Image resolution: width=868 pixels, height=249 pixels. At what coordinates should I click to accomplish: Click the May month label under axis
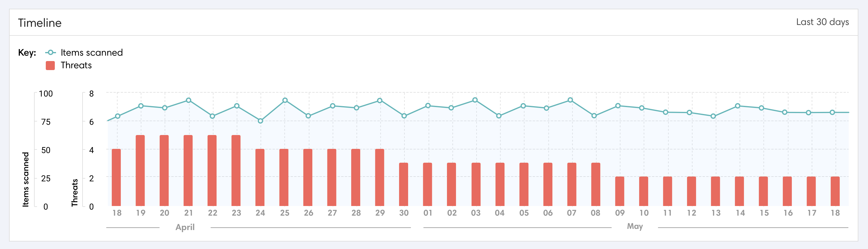635,226
